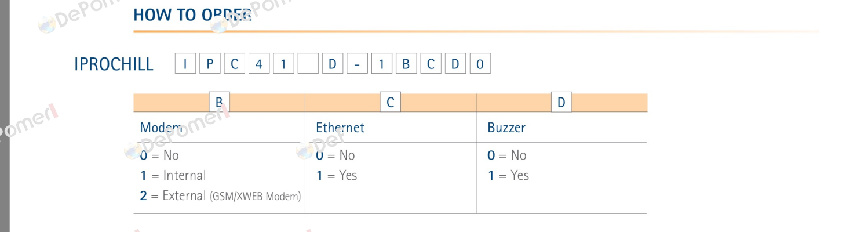The height and width of the screenshot is (232, 868).
Task: Click '1 = Yes' under Buzzer
Action: pyautogui.click(x=508, y=175)
